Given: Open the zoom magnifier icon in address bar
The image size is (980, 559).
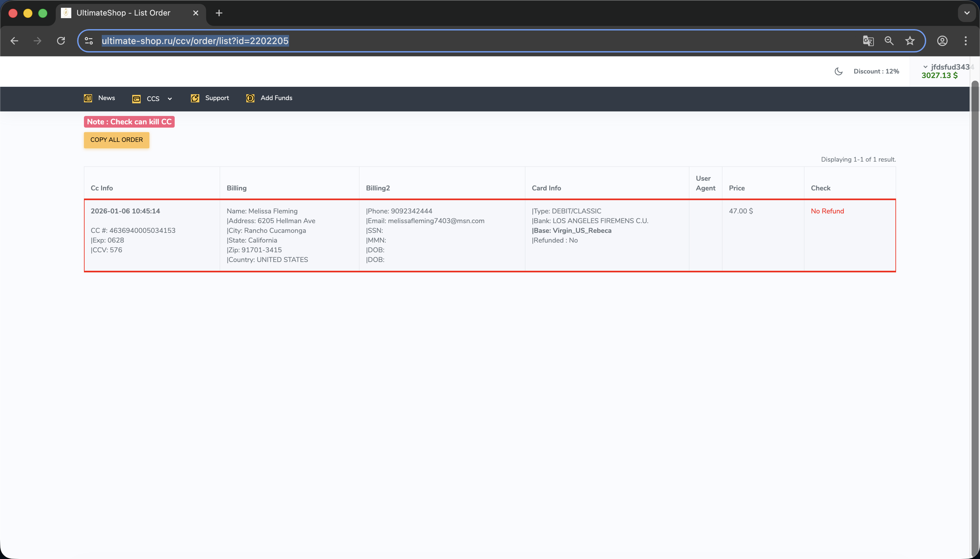Looking at the screenshot, I should point(889,41).
